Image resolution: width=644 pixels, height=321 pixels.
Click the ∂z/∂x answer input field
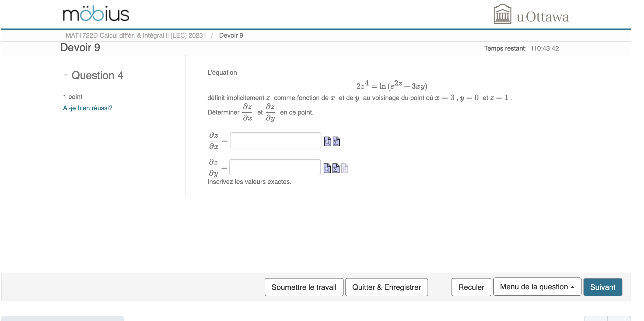[x=275, y=140]
